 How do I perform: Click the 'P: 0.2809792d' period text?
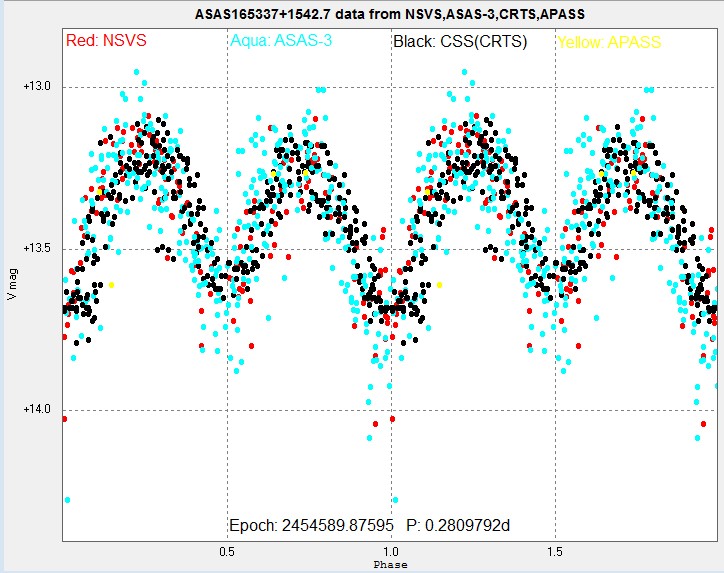[x=458, y=525]
